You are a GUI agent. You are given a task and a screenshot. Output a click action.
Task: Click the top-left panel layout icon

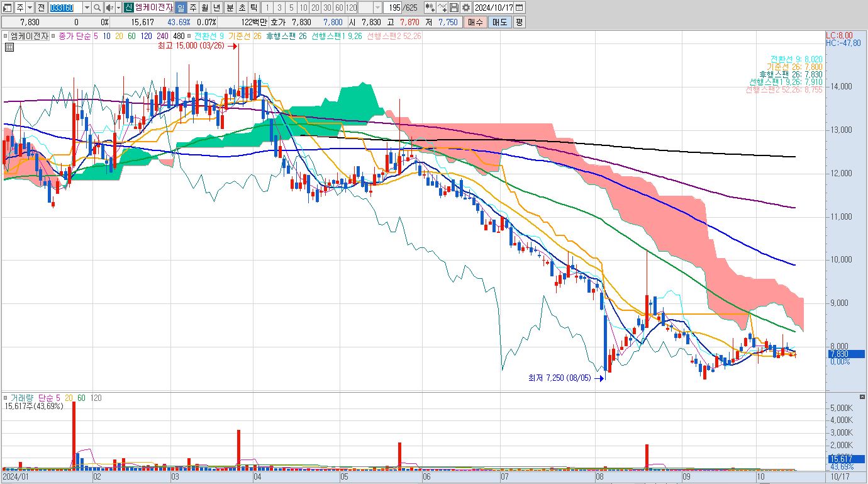8,8
